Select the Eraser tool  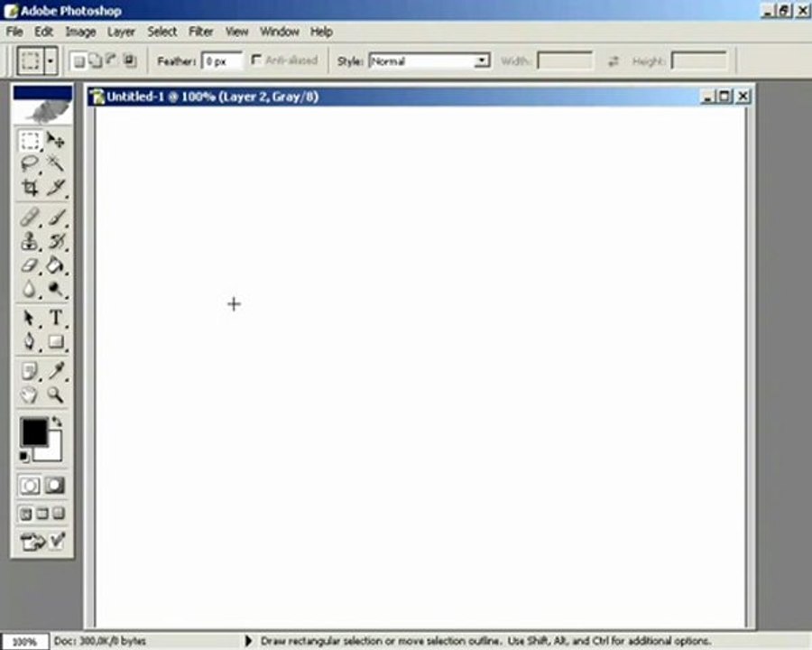[30, 265]
